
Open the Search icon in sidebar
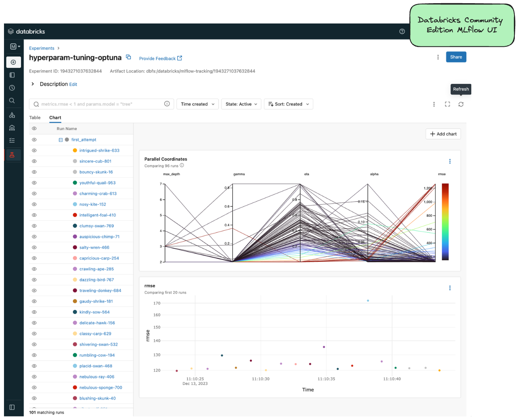click(x=12, y=101)
